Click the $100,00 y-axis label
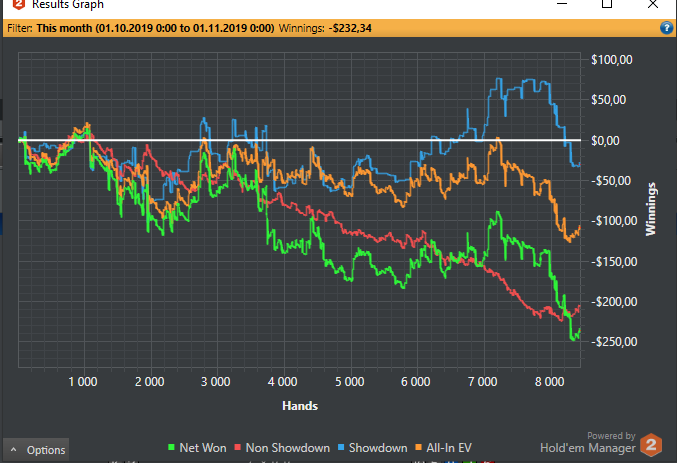 (x=612, y=60)
